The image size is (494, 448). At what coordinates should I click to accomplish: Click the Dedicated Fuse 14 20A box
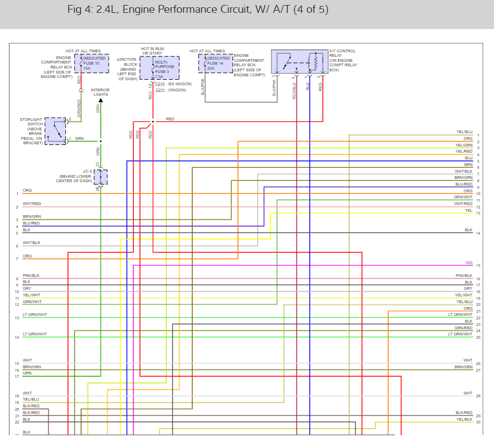coord(216,64)
